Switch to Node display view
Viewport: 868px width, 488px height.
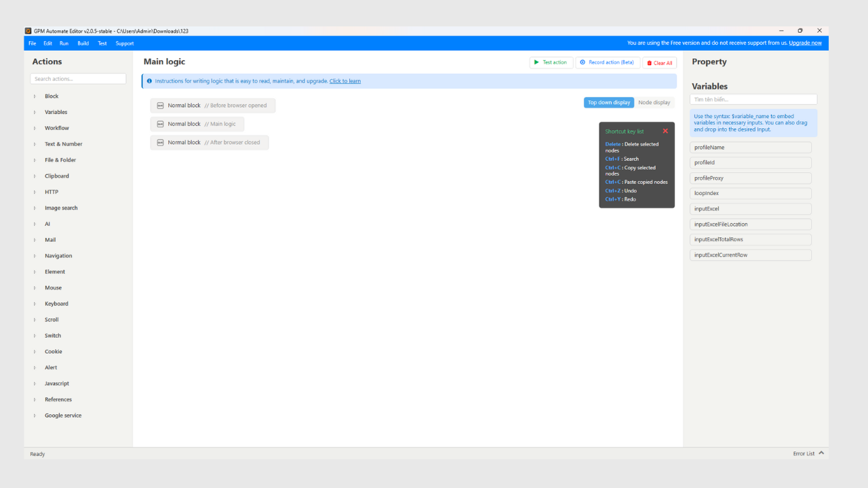coord(653,102)
